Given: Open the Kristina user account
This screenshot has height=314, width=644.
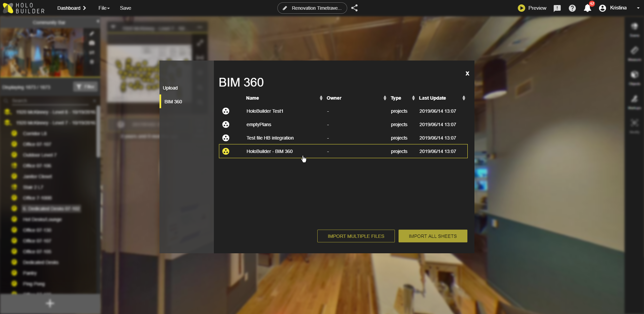Looking at the screenshot, I should 613,8.
